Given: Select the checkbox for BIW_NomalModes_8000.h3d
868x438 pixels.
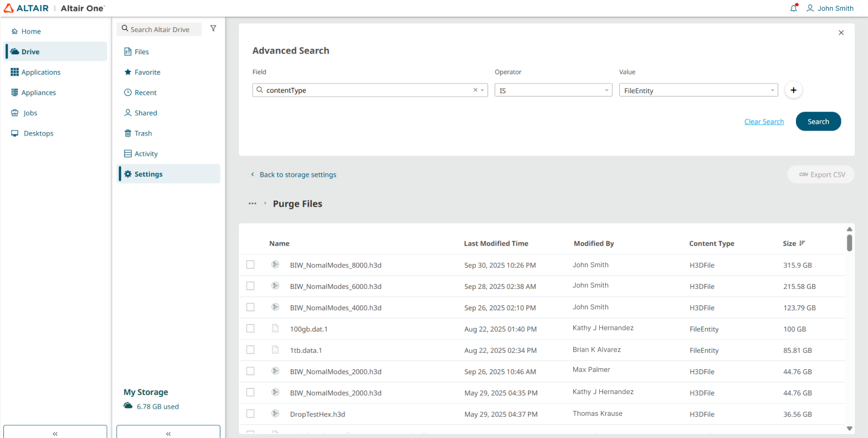Looking at the screenshot, I should [x=250, y=265].
